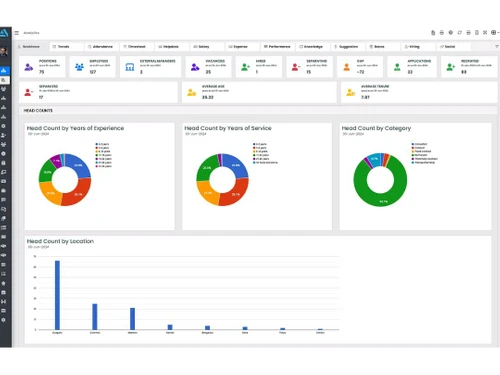Click green slice in Years of Service donut
Image resolution: width=500 pixels, height=375 pixels.
(206, 168)
